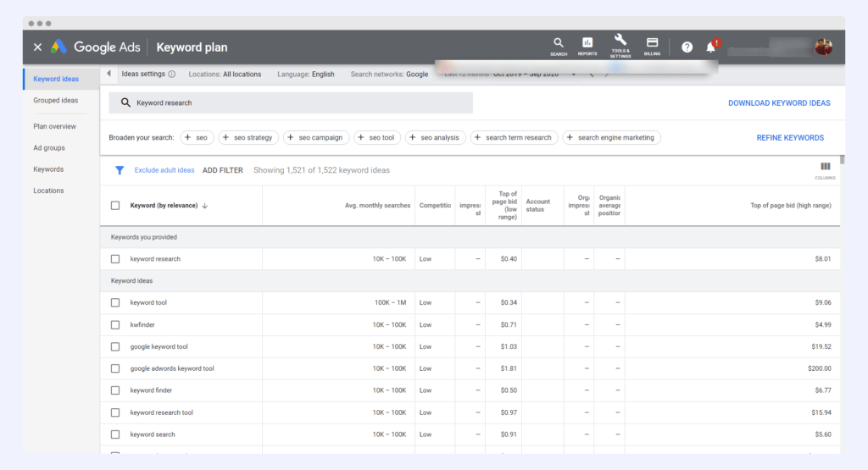Click Exclude adult ideas filter
The width and height of the screenshot is (868, 470).
tap(164, 170)
